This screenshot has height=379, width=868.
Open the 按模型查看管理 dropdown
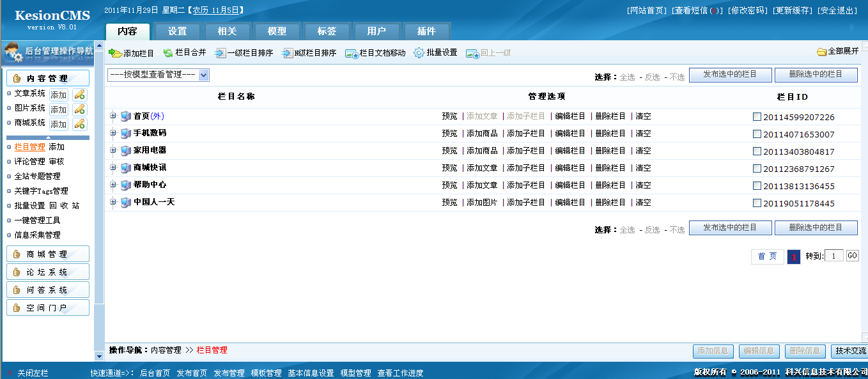(157, 75)
